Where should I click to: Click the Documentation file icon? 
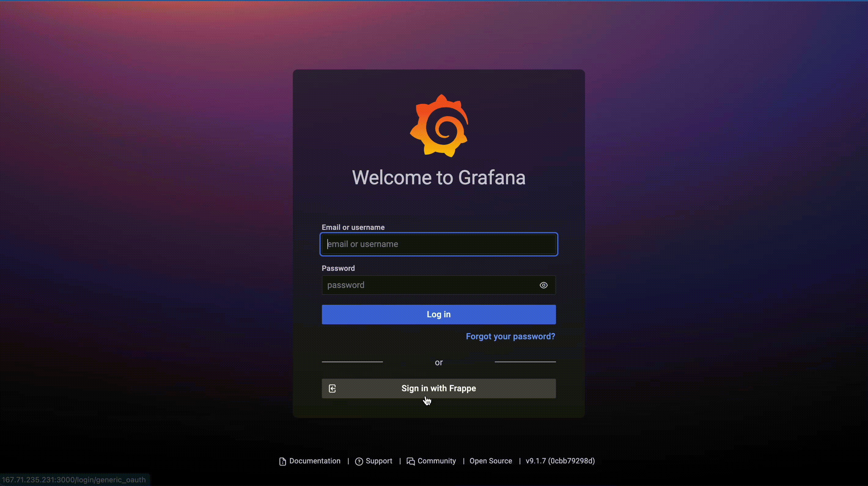coord(283,462)
